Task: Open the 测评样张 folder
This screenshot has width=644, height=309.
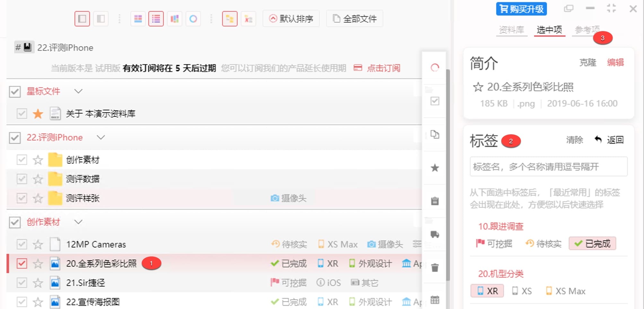Action: pos(83,198)
